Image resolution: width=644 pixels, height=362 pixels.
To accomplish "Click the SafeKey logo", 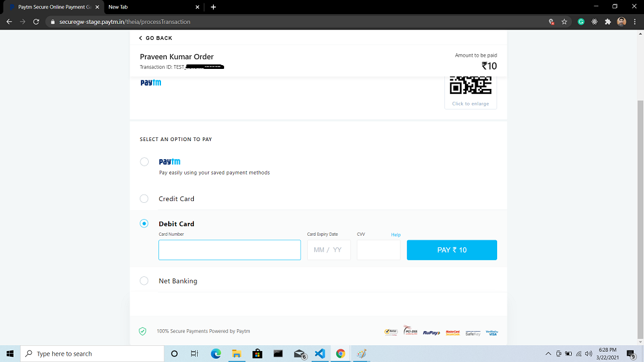I will (x=473, y=333).
